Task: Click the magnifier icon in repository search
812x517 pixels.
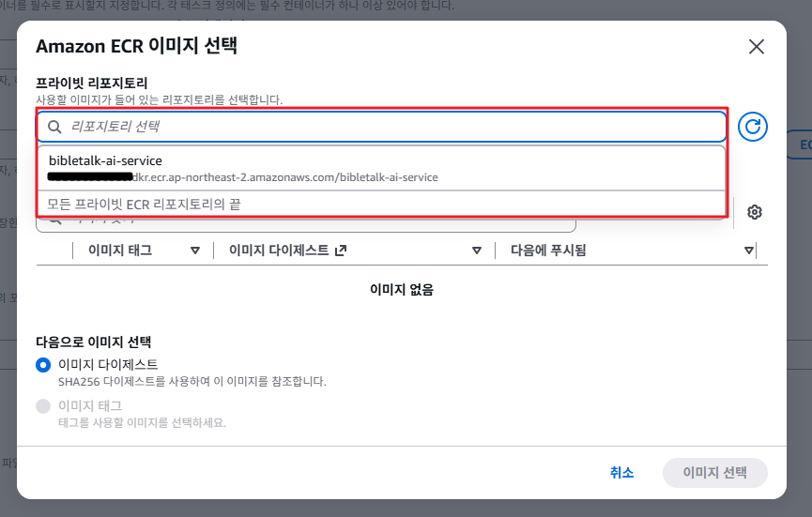Action: [54, 127]
